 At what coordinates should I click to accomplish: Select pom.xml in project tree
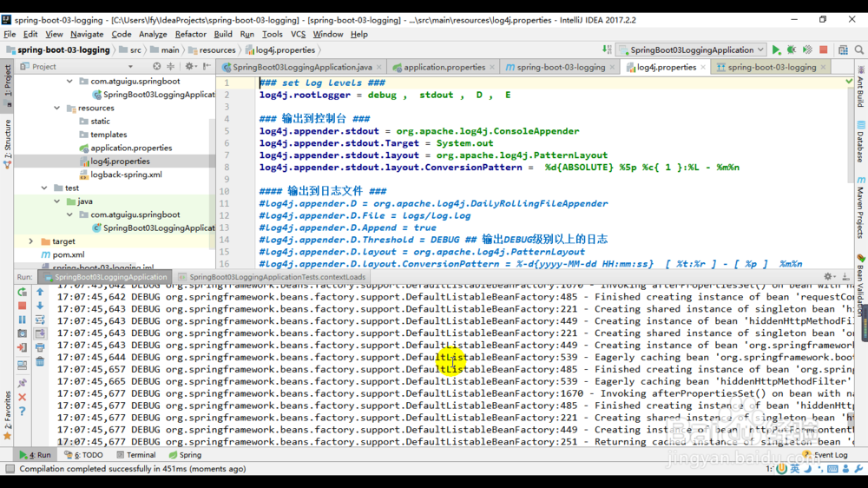[x=68, y=254]
